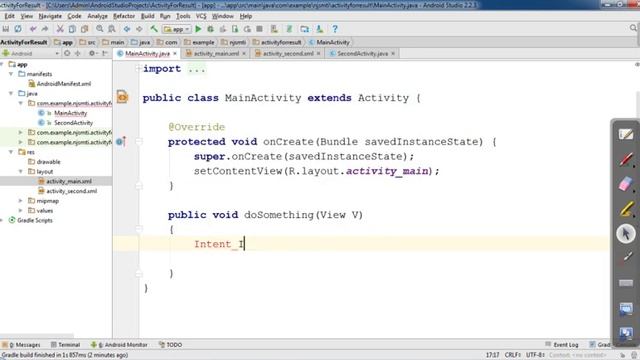The height and width of the screenshot is (360, 640).
Task: Click the navigate Forward arrow icon
Action: 139,29
